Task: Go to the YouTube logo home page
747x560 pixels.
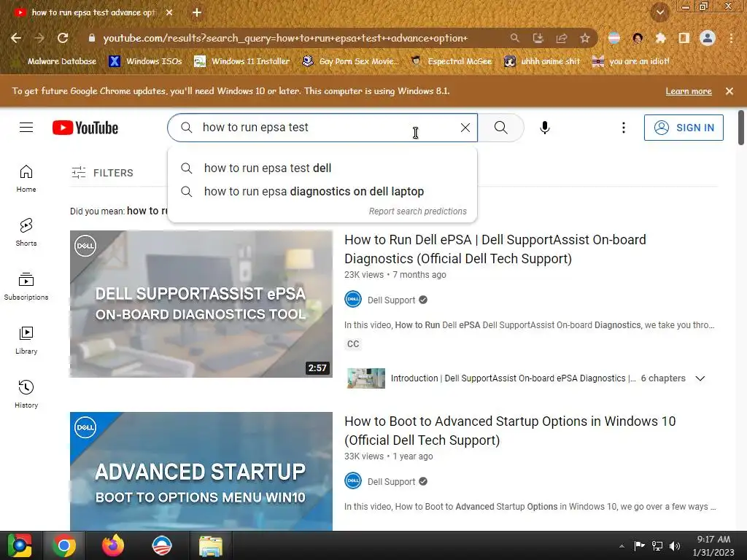Action: [x=85, y=128]
